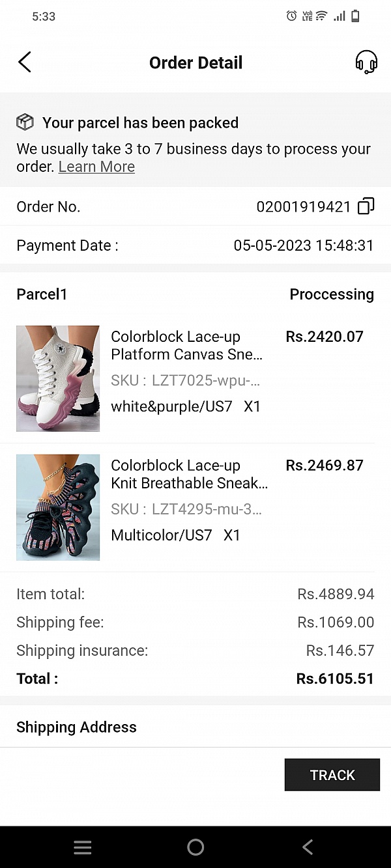Tap the Shipping Address section header
The image size is (391, 868).
click(x=76, y=727)
